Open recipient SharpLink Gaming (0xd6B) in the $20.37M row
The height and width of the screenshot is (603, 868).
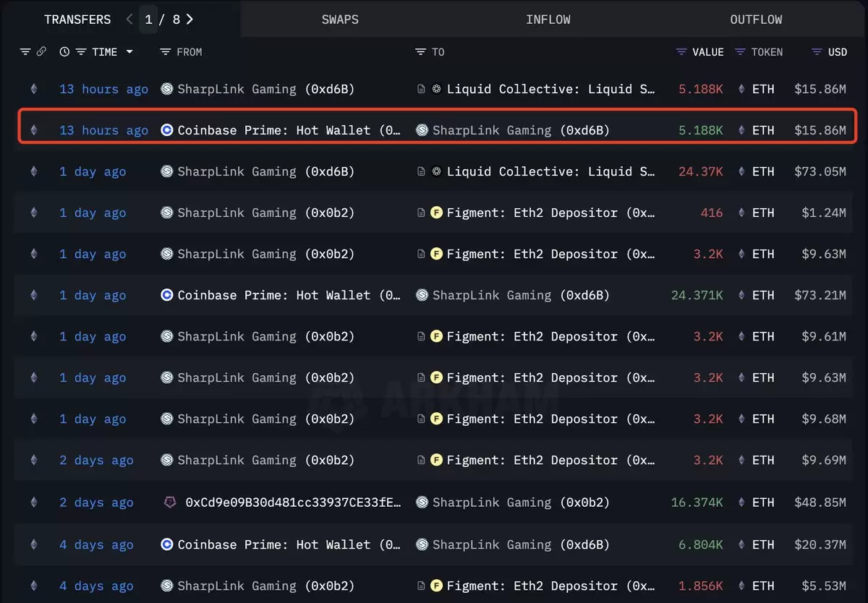(x=521, y=544)
